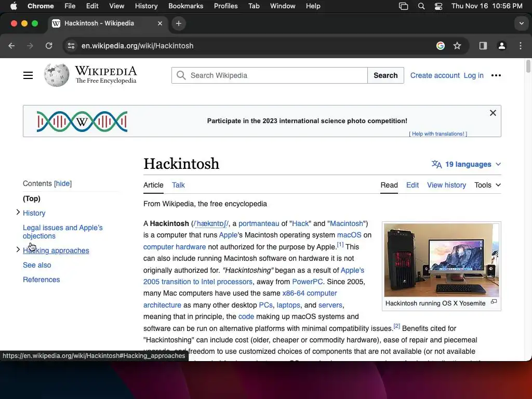532x399 pixels.
Task: Jump to References section
Action: tap(41, 280)
